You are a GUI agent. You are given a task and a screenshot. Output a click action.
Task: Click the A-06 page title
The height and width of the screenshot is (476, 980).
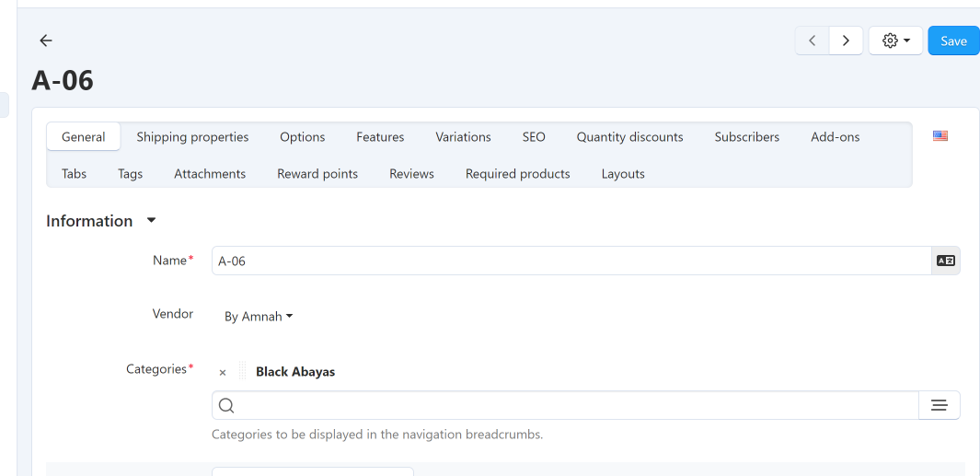[x=63, y=81]
